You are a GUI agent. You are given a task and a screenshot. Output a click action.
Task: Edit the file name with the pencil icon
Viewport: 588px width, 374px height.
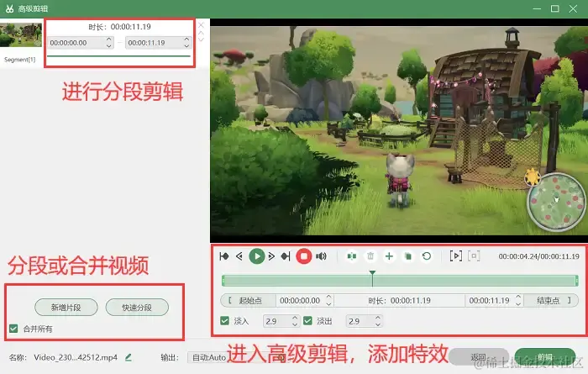click(x=129, y=357)
